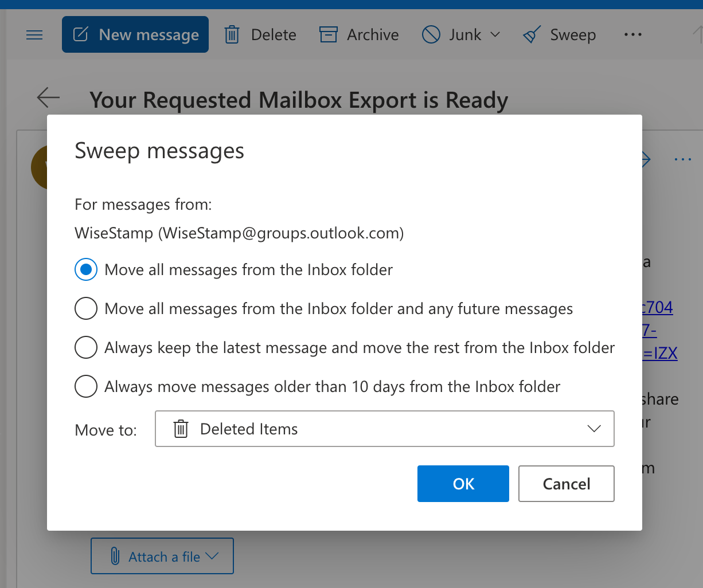Click the New message compose button

[x=135, y=35]
